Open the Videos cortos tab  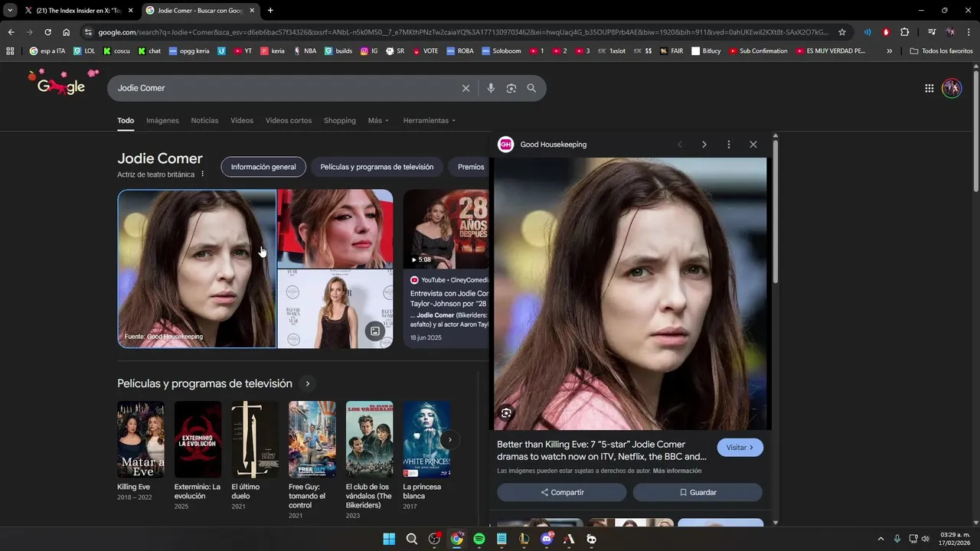[x=289, y=121]
